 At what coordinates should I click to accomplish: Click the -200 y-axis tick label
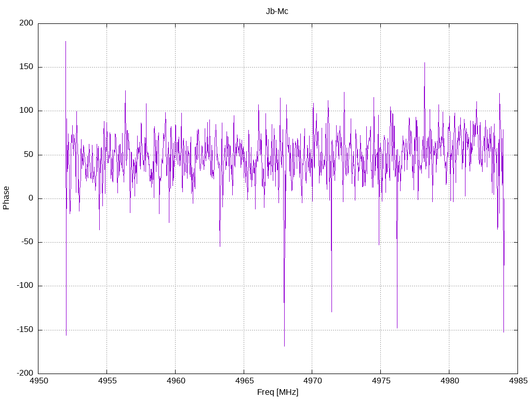pyautogui.click(x=25, y=373)
